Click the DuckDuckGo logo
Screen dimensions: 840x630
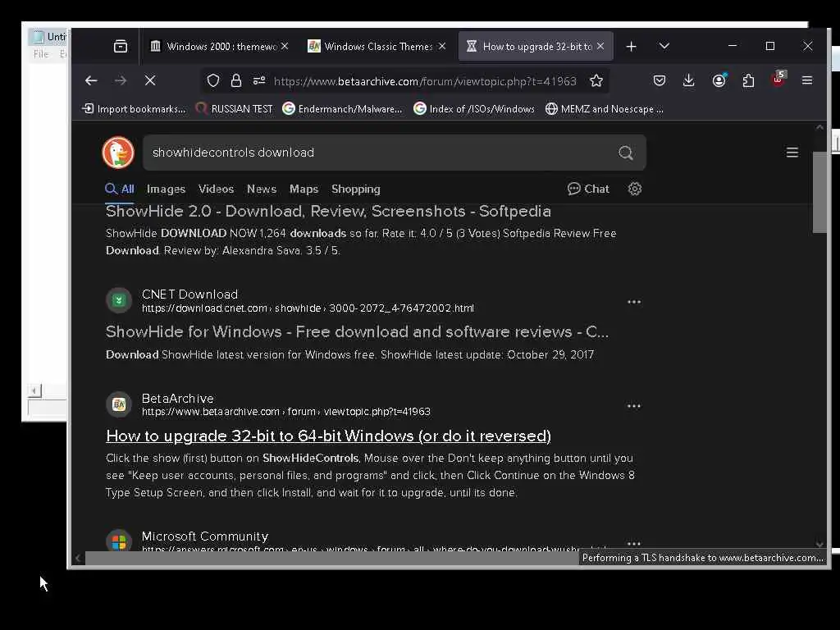tap(118, 153)
